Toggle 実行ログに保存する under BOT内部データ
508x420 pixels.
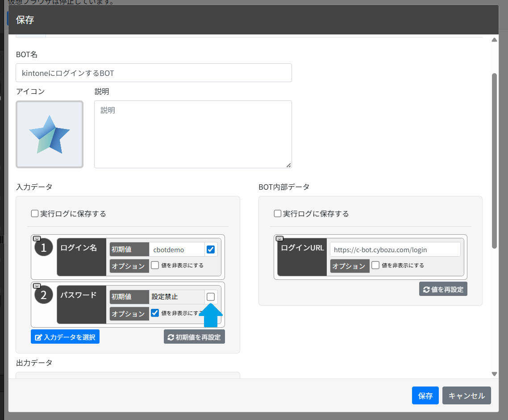(x=278, y=213)
